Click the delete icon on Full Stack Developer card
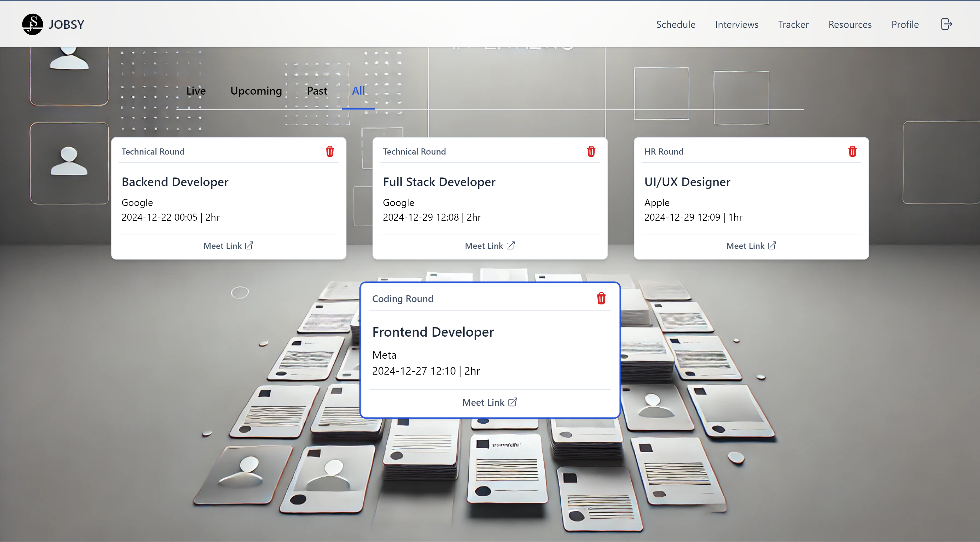980x542 pixels. pos(591,151)
